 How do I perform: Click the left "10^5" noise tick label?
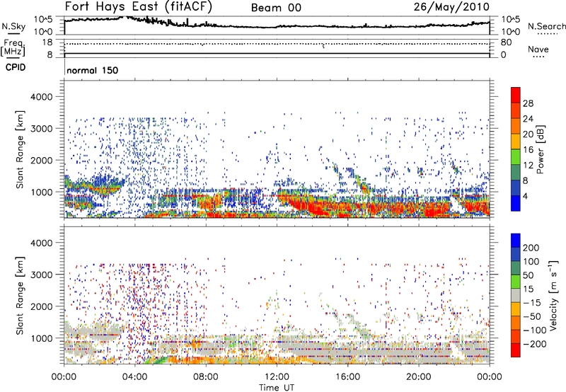tap(43, 20)
